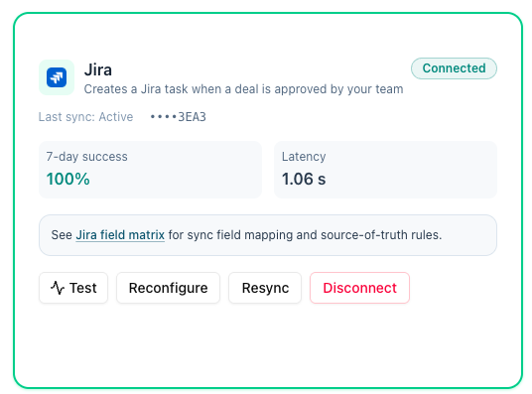Screen dimensions: 532x394
Task: Click the Jira logo icon
Action: point(57,77)
